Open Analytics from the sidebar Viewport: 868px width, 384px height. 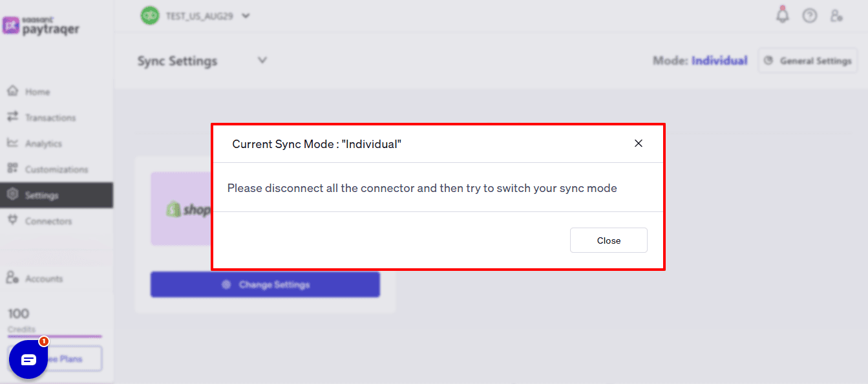click(13, 143)
